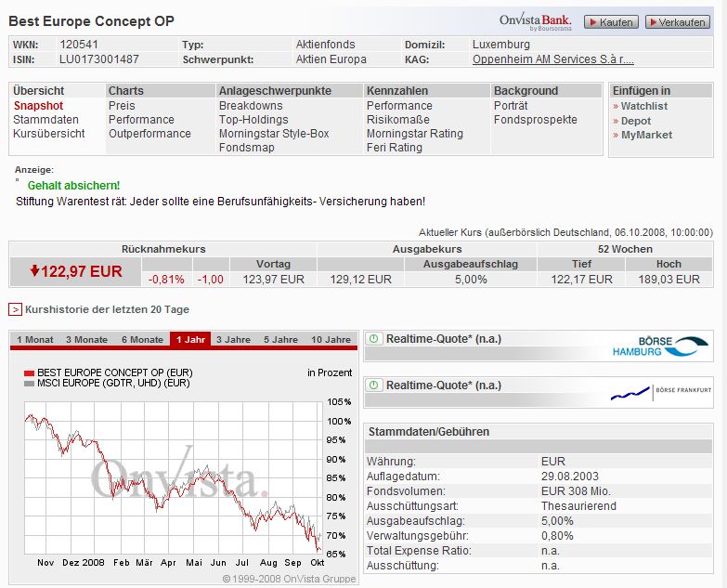Click the Hamburg Realtime-Quote power icon

click(x=373, y=339)
